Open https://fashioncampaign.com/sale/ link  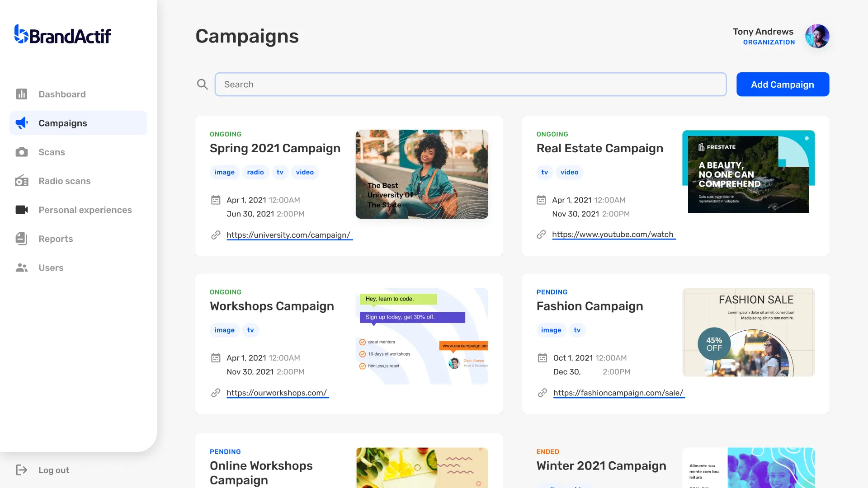coord(619,393)
